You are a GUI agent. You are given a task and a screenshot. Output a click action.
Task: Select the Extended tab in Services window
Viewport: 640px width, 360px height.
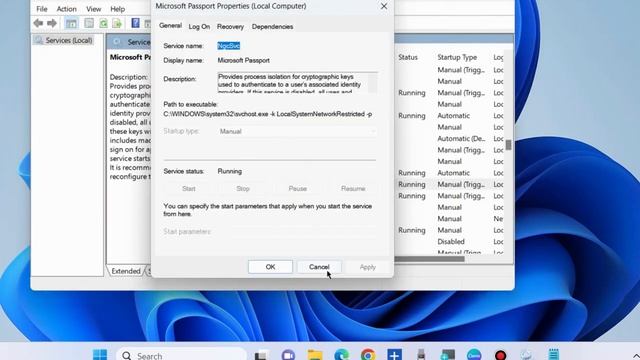126,271
